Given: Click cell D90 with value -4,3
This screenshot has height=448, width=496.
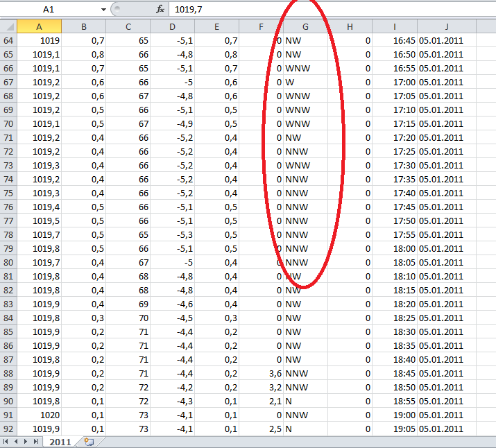Looking at the screenshot, I should 173,402.
